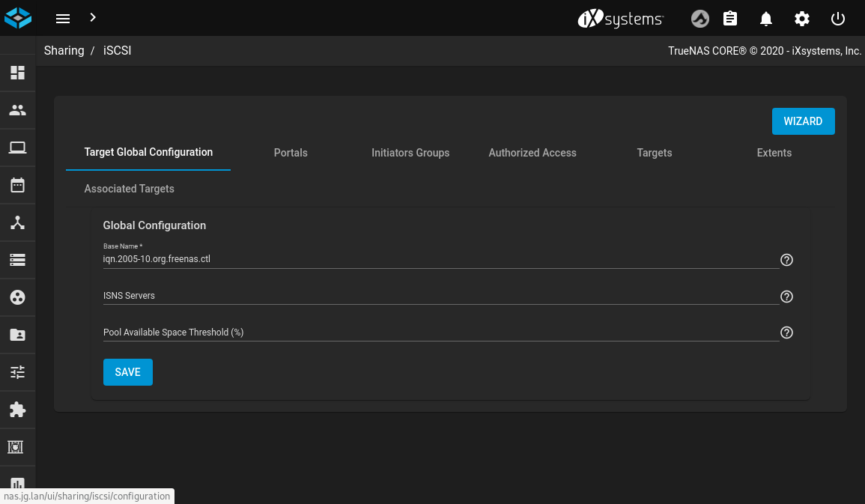Click the TrueCommand status icon
865x504 pixels.
coord(699,19)
